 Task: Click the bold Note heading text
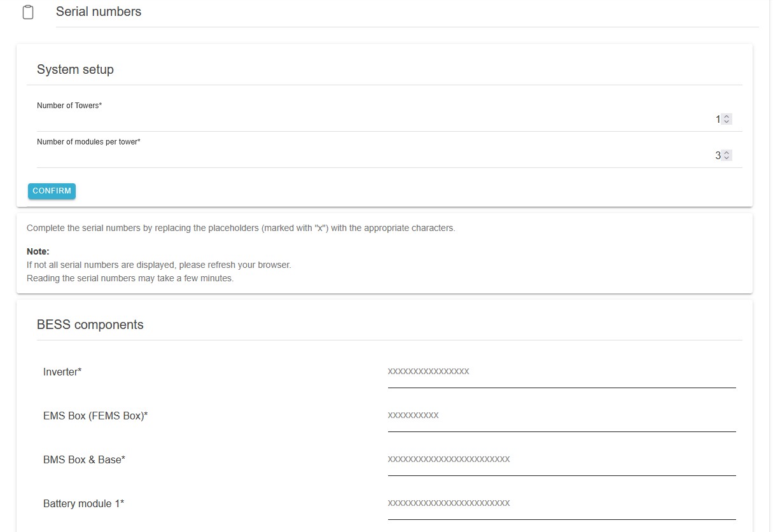[38, 251]
